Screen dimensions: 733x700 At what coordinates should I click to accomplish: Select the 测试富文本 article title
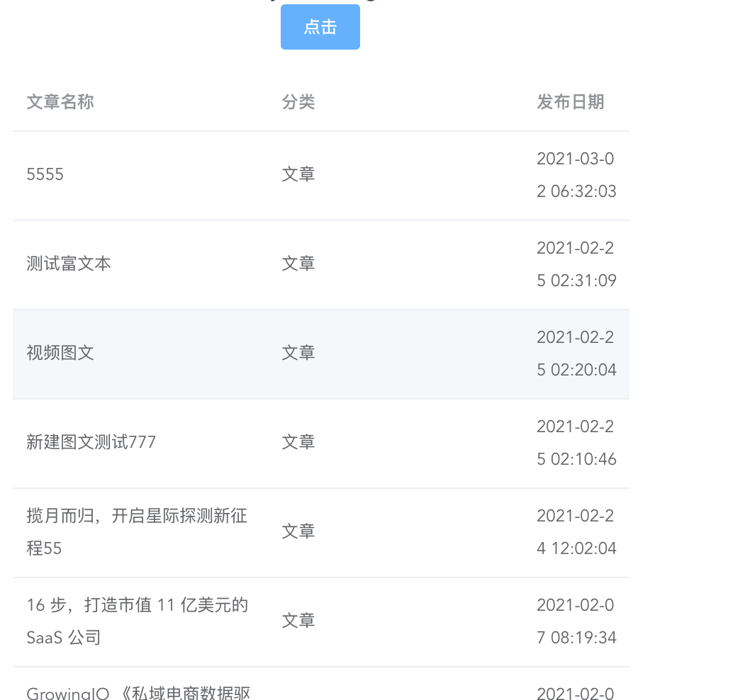(69, 264)
